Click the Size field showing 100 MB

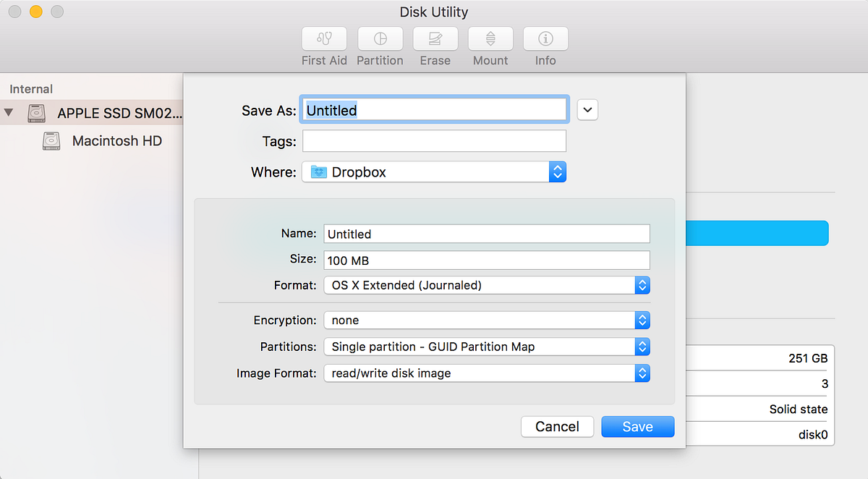click(x=486, y=260)
